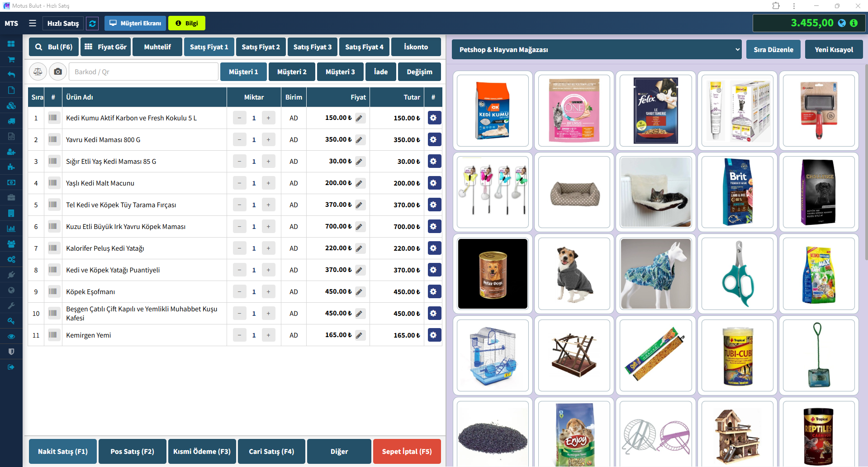The height and width of the screenshot is (467, 868).
Task: Select the camera barcode scan icon
Action: point(58,71)
